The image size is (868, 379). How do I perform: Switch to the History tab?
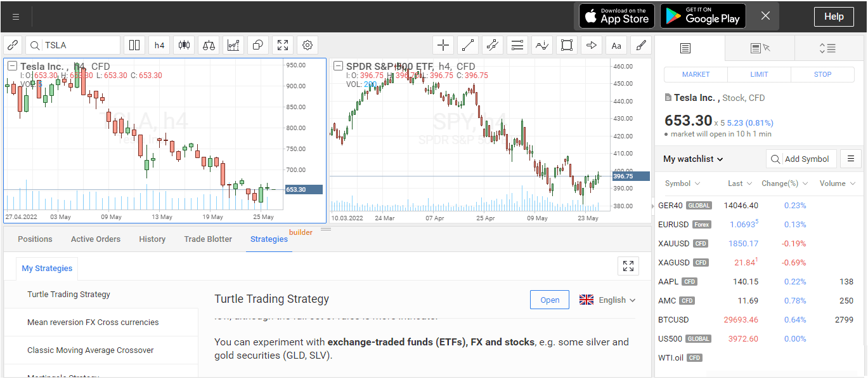152,239
